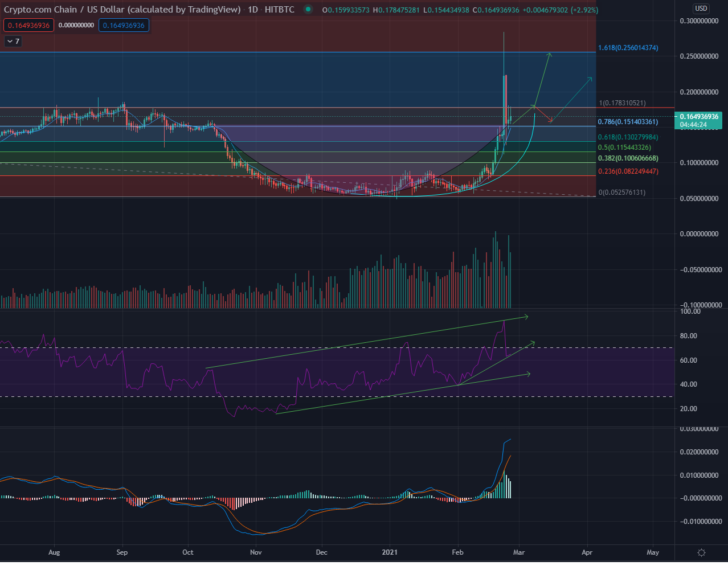
Task: Select Crypto.com Chain / US Dollar symbol title
Action: coord(122,10)
